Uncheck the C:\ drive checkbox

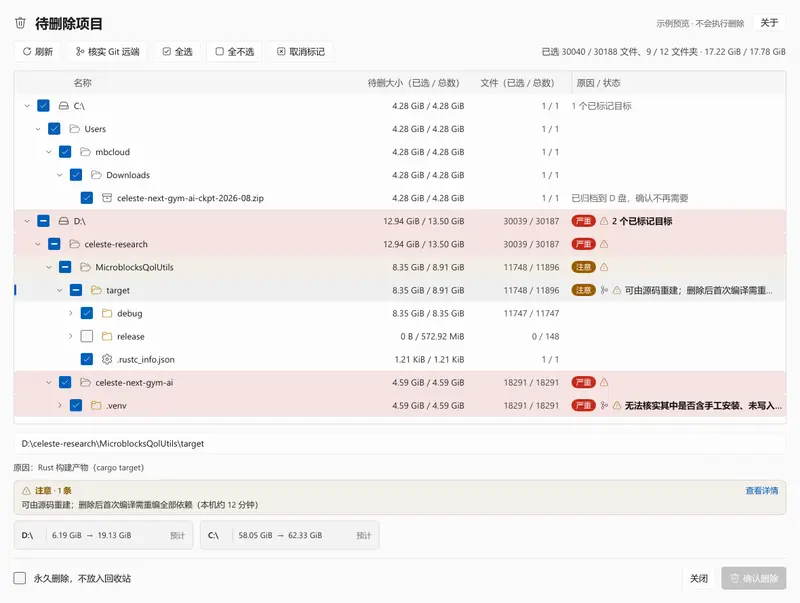point(43,106)
